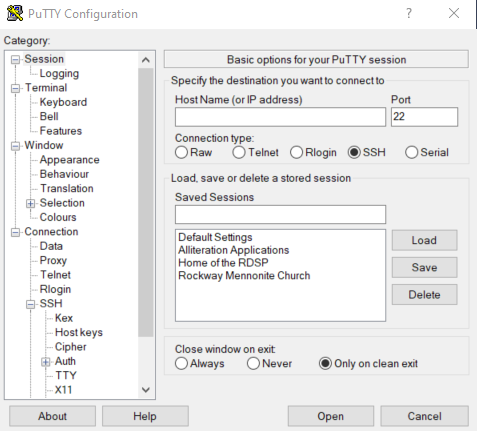Open the Telnet category in tree
Image resolution: width=477 pixels, height=431 pixels.
coord(55,275)
